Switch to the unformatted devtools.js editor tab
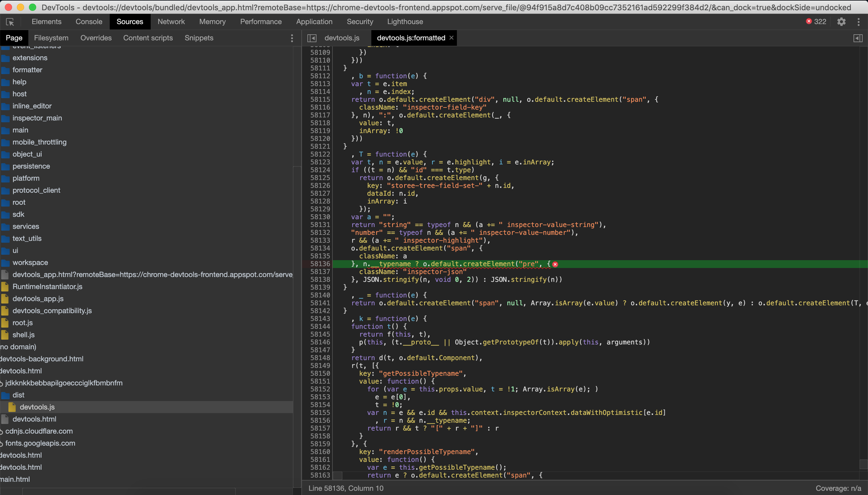 coord(342,38)
